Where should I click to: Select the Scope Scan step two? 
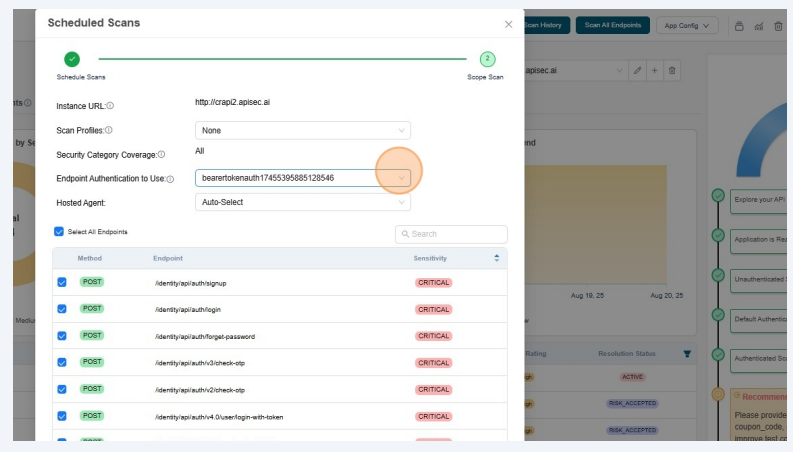click(487, 60)
